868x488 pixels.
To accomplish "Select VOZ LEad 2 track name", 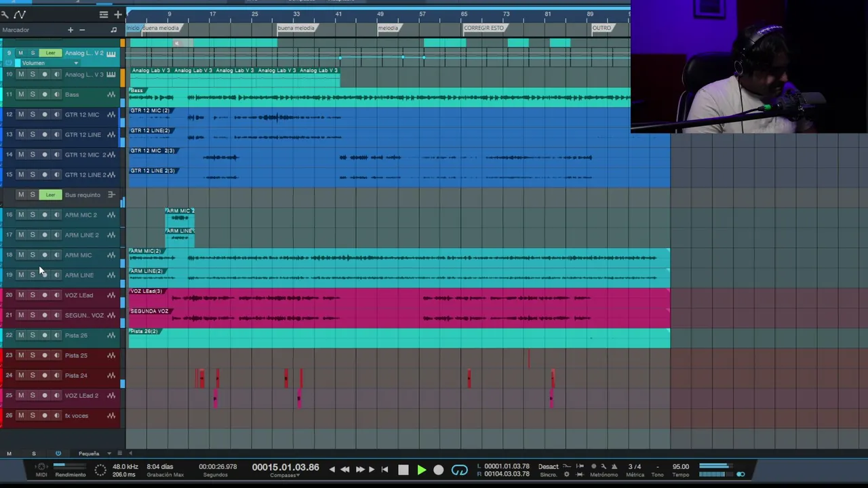I will point(81,396).
